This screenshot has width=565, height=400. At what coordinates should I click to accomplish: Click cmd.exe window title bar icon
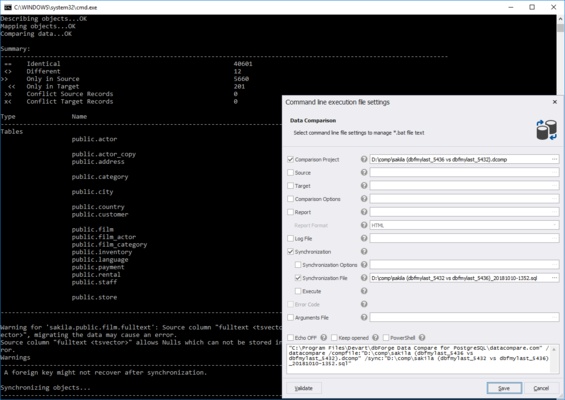click(x=8, y=7)
